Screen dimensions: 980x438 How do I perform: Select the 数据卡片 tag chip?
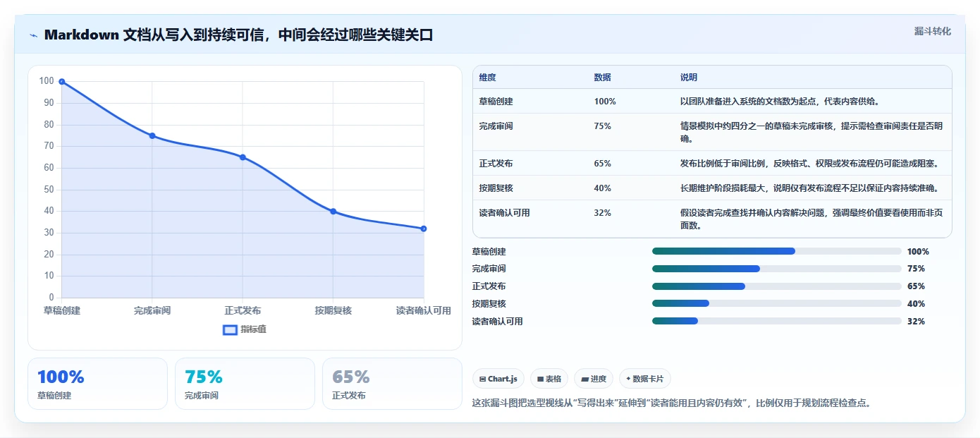click(644, 379)
